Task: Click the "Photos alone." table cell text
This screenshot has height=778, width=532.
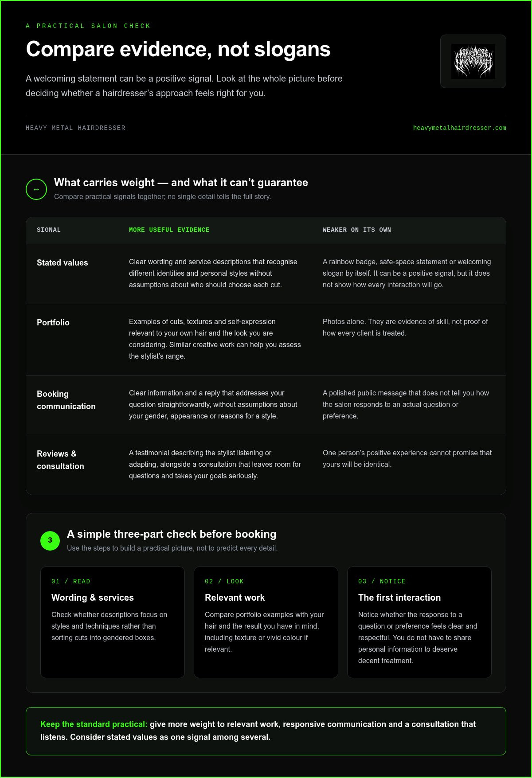Action: [x=405, y=328]
